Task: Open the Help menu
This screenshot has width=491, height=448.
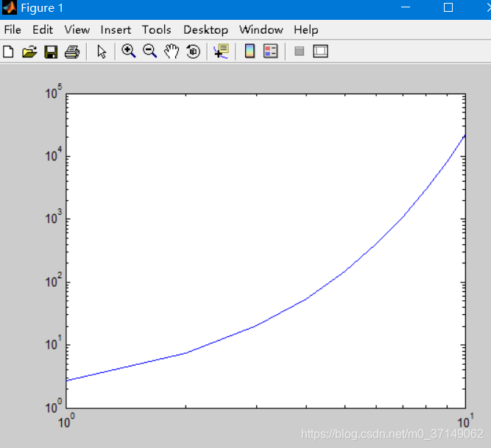Action: coord(306,30)
